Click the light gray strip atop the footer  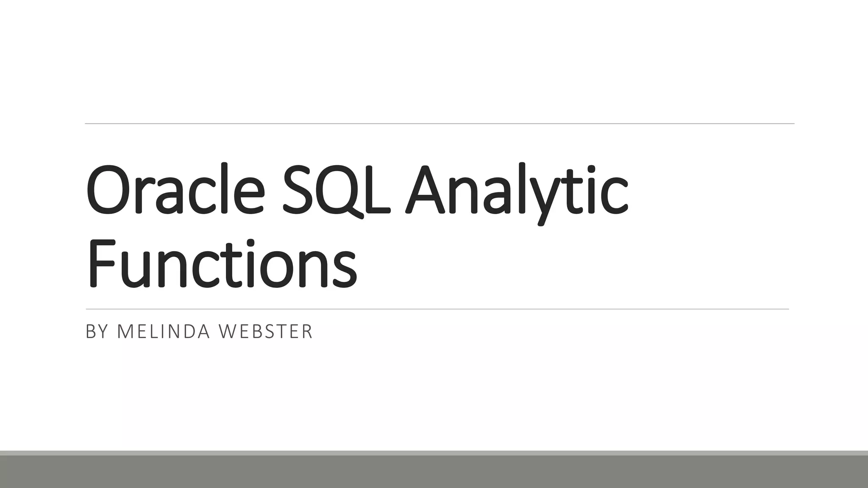coord(434,453)
